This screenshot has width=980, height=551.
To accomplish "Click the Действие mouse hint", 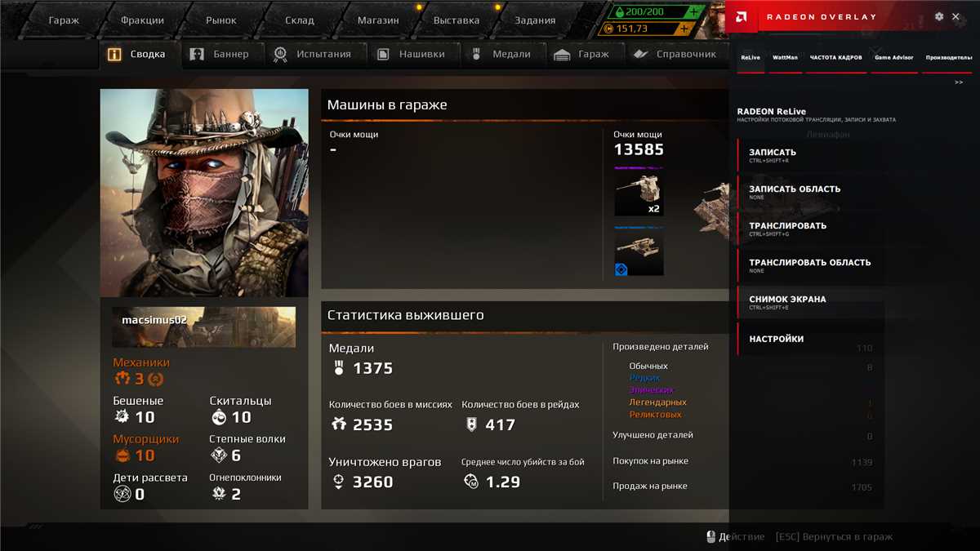I will pos(735,536).
